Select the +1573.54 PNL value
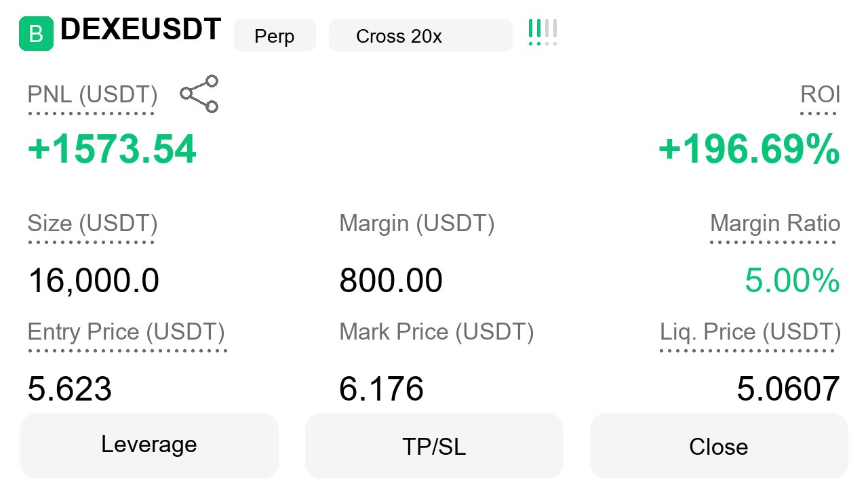Image resolution: width=868 pixels, height=488 pixels. 112,150
